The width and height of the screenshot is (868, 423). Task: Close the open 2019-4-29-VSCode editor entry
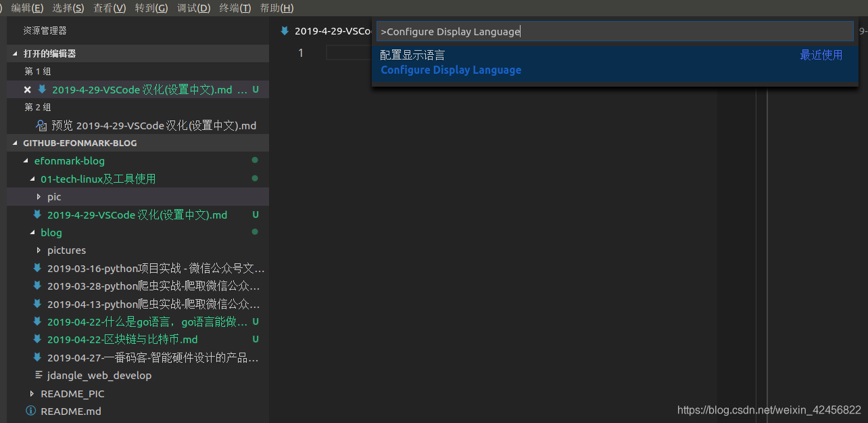[28, 89]
